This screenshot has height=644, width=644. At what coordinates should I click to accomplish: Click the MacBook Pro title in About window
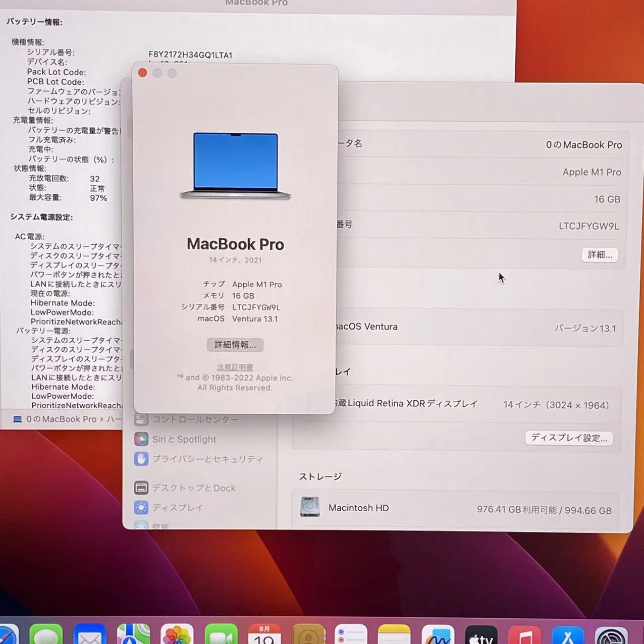pos(235,244)
